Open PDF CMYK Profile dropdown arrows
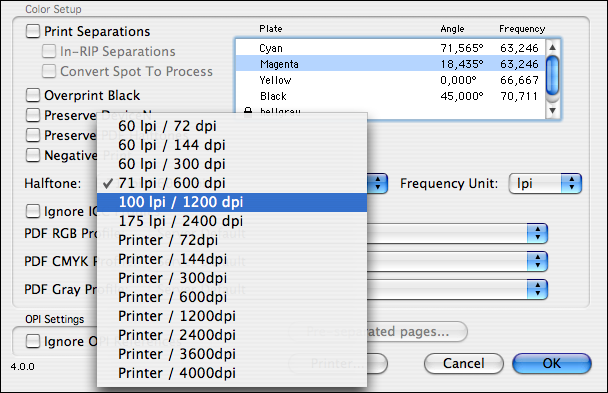608x393 pixels. click(x=537, y=261)
